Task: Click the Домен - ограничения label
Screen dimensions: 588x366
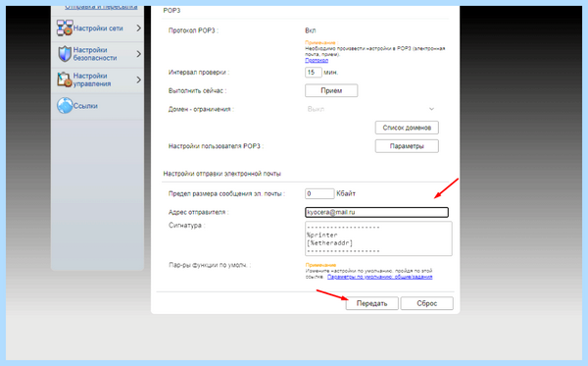Action: click(201, 109)
